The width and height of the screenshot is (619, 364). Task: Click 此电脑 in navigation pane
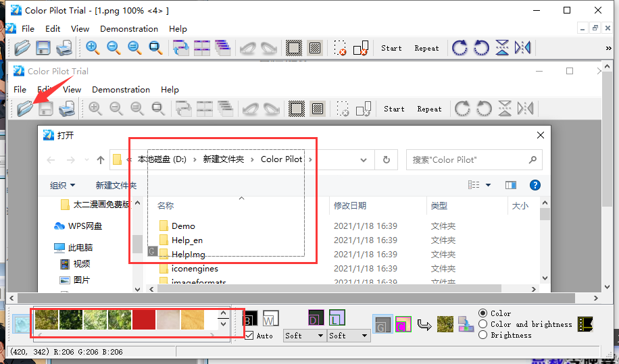tap(74, 248)
